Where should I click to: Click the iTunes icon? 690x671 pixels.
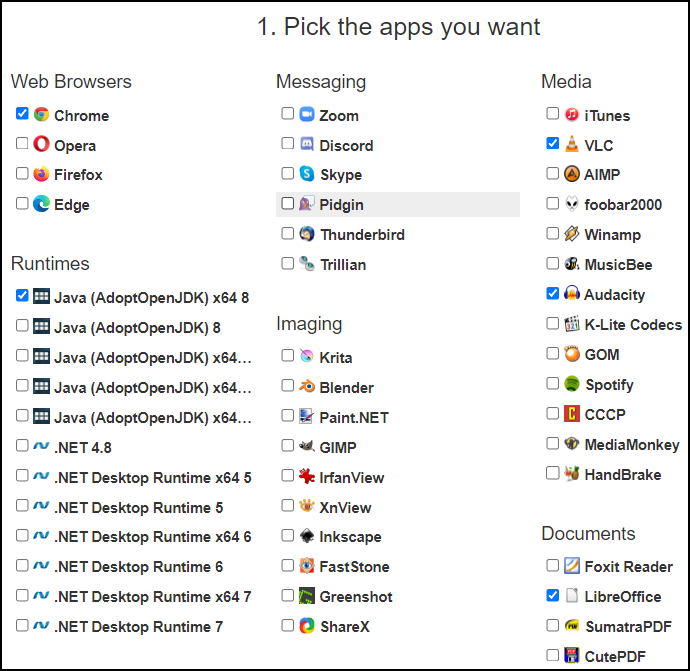click(x=572, y=114)
